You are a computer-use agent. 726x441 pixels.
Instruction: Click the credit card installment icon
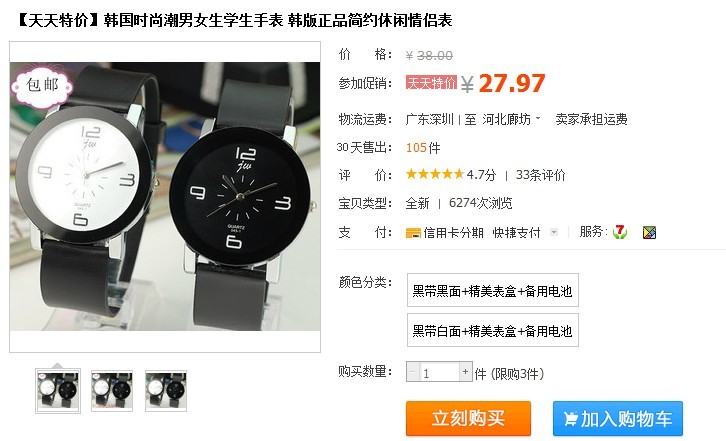[413, 233]
